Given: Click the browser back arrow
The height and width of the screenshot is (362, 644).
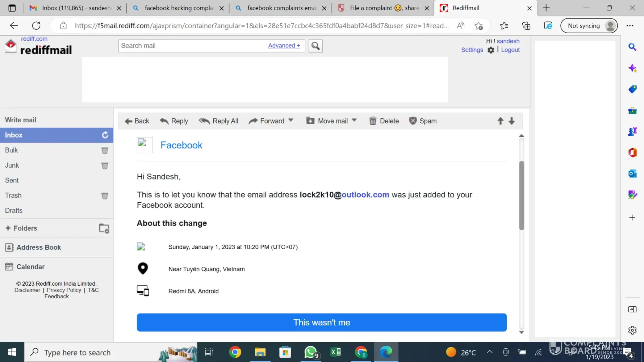Looking at the screenshot, I should 14,26.
